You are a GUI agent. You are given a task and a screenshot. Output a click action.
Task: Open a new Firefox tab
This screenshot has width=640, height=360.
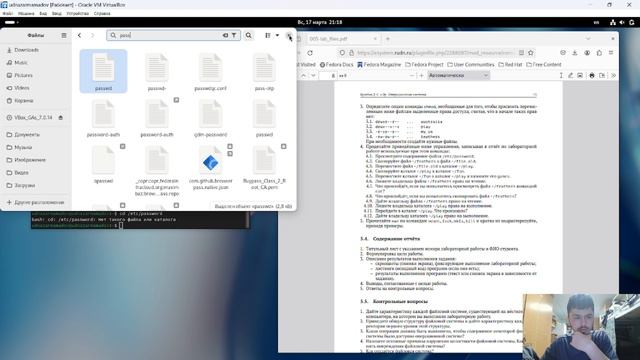point(388,39)
